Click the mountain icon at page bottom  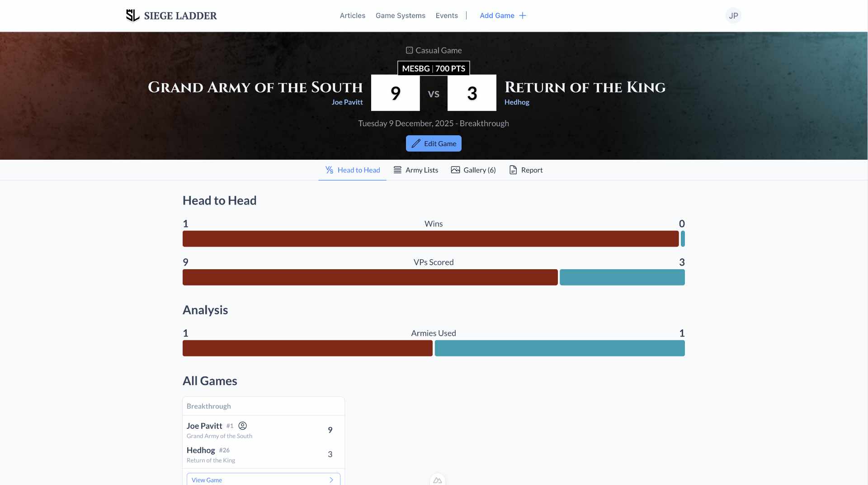tap(437, 480)
